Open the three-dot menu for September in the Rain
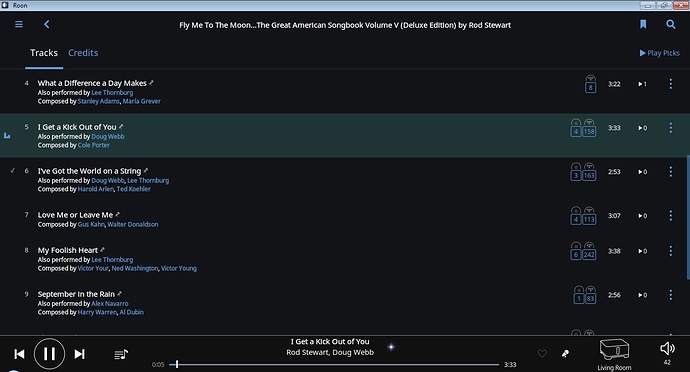 coord(670,295)
